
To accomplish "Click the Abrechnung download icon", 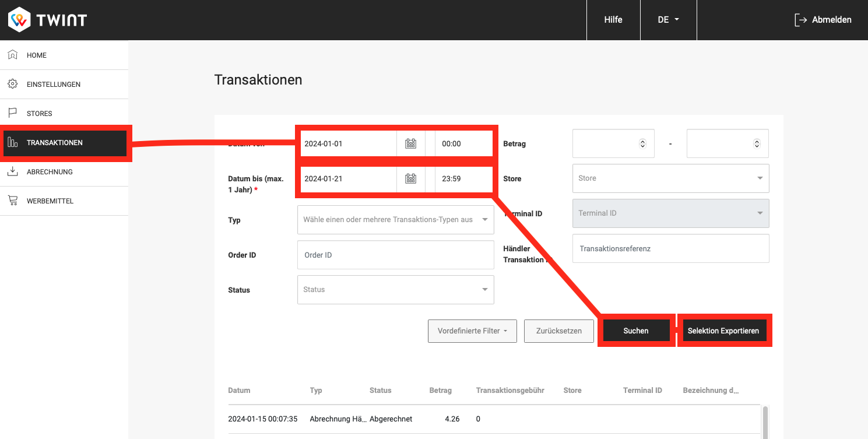I will (12, 171).
